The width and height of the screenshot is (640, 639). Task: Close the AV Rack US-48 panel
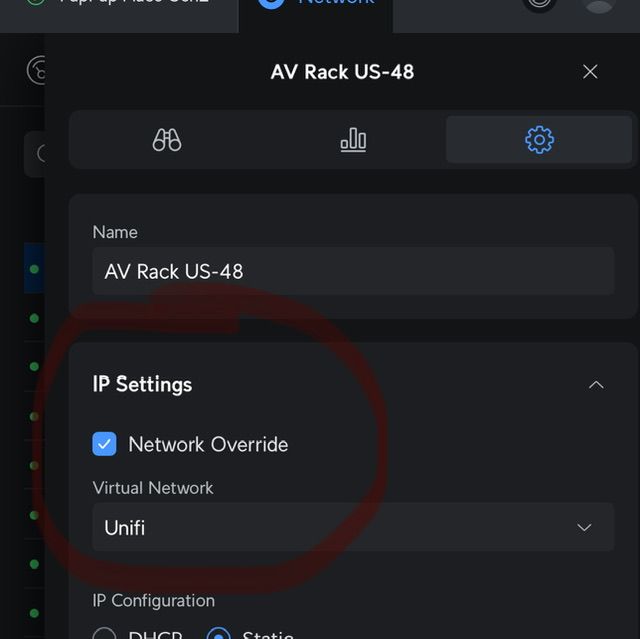pyautogui.click(x=590, y=72)
